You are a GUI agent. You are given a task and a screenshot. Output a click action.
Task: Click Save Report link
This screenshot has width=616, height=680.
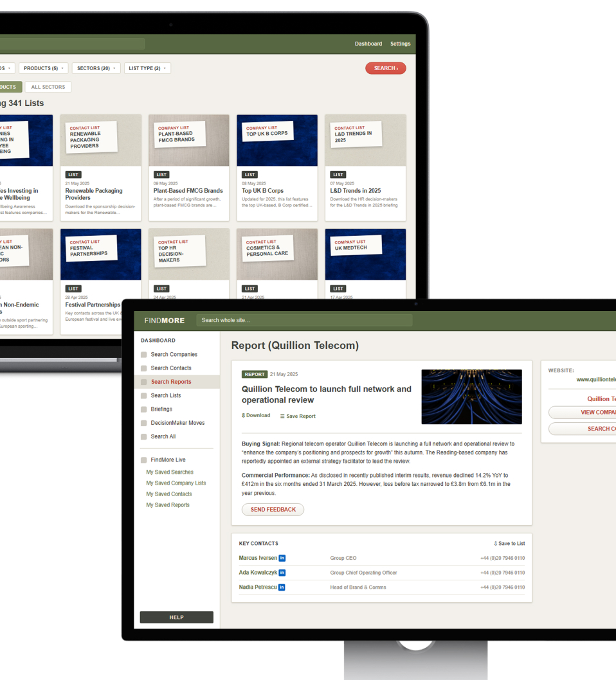click(x=298, y=416)
